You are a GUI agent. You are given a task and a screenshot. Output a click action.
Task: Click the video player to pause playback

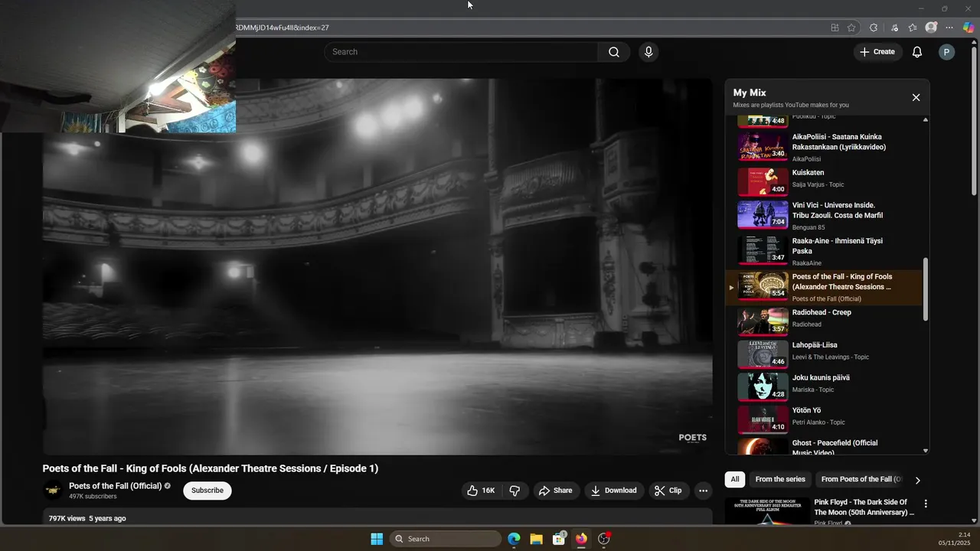coord(377,266)
